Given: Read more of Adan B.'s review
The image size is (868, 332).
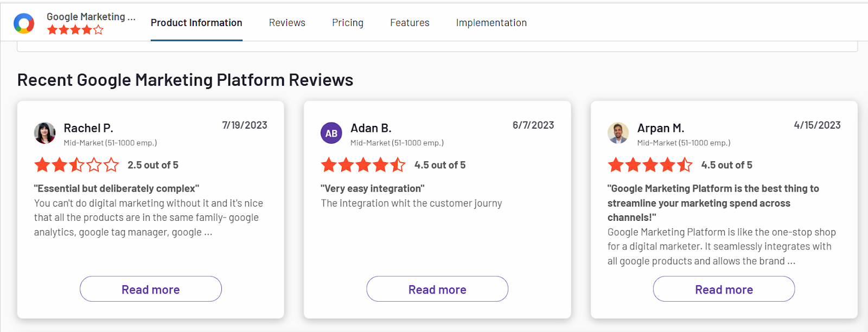Looking at the screenshot, I should point(437,289).
